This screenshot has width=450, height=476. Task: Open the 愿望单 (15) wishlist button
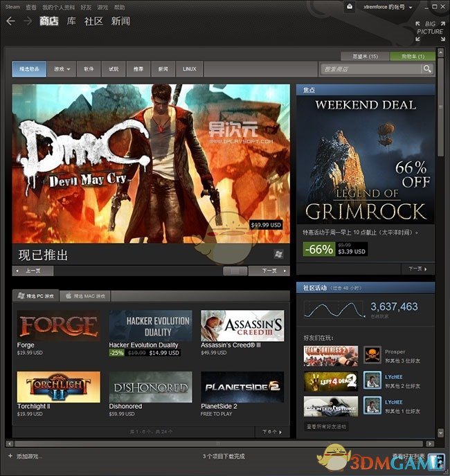point(365,56)
